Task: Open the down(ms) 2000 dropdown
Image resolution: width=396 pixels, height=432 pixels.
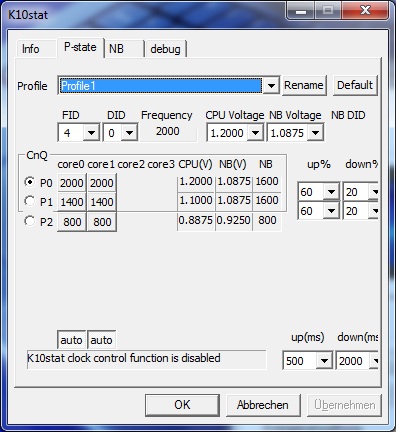Action: [x=375, y=361]
